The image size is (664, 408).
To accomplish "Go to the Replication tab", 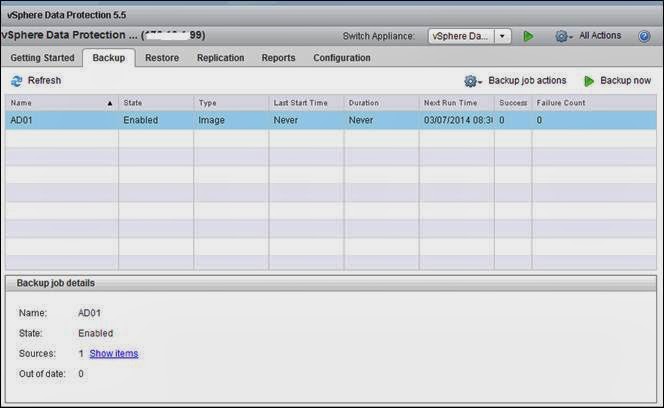I will coord(221,58).
